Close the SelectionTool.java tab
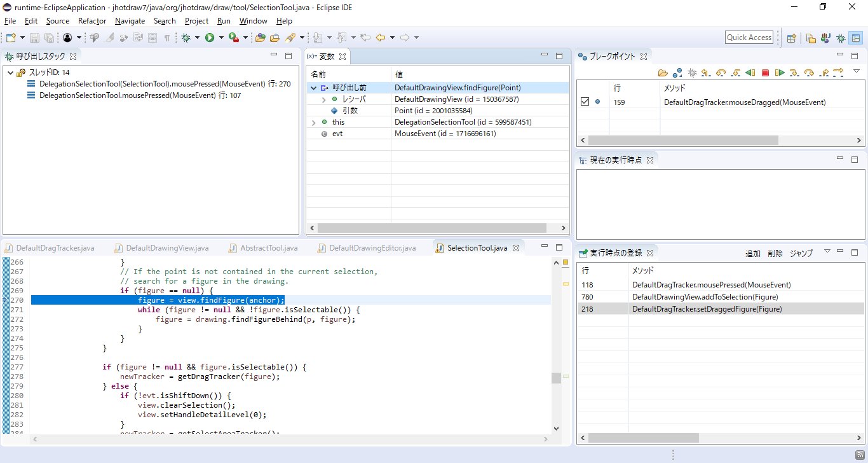 (x=516, y=248)
